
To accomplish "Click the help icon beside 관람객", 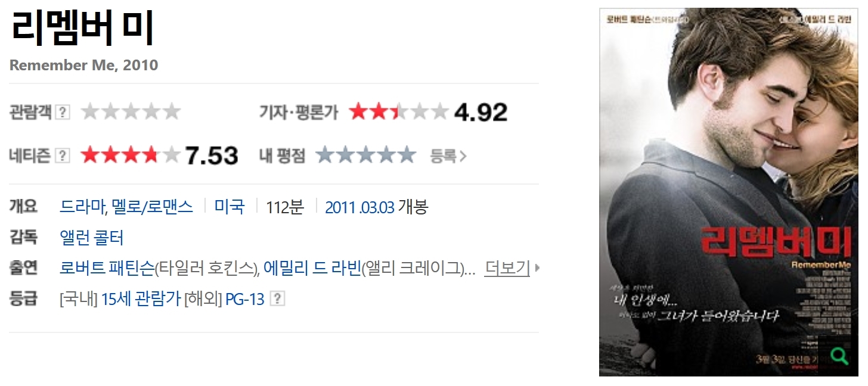I will coord(63,112).
